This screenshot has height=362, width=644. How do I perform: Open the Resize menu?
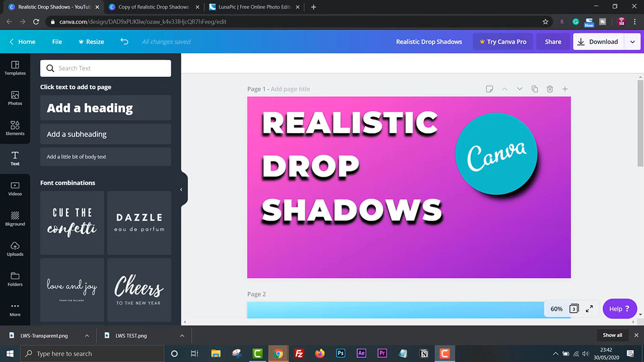pos(91,42)
